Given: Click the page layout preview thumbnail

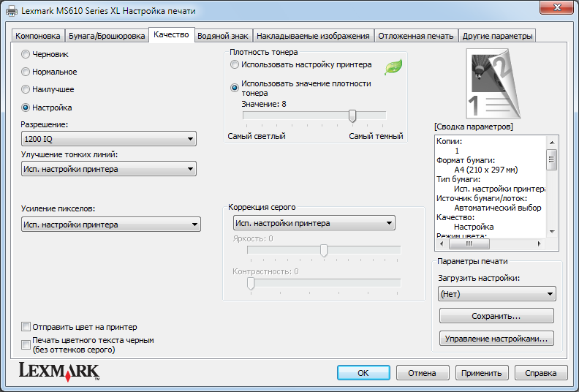Looking at the screenshot, I should click(493, 84).
